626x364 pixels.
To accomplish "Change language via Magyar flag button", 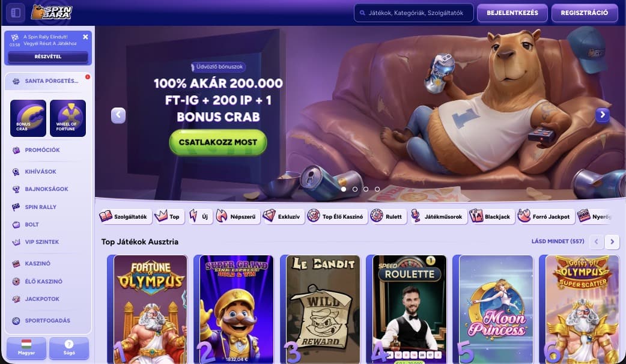I will (26, 348).
